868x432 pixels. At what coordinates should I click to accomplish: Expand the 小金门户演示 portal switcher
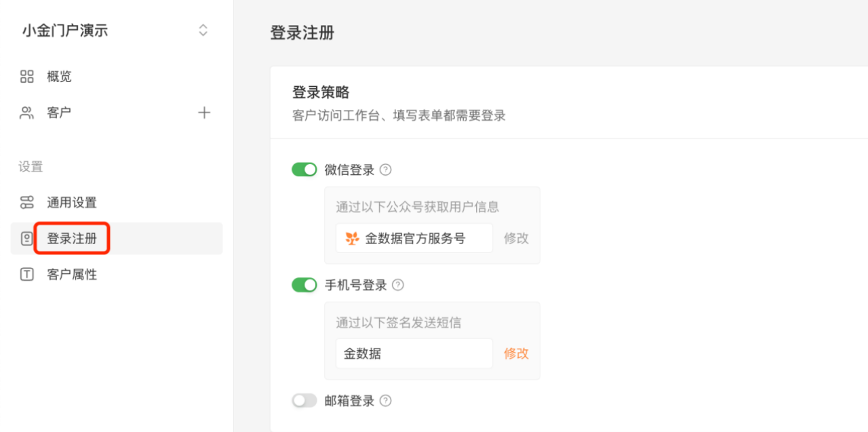pyautogui.click(x=203, y=31)
